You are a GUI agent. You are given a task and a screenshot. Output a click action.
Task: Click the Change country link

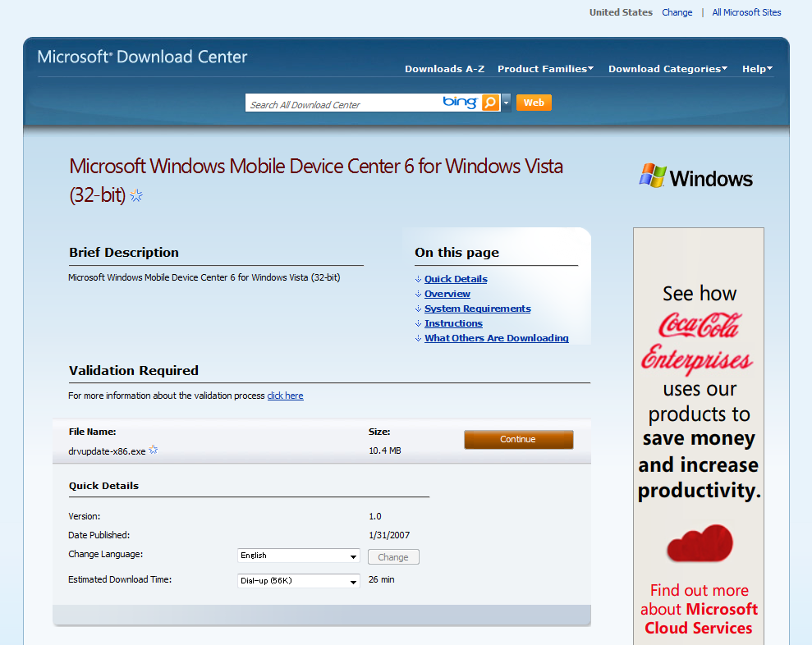[677, 12]
